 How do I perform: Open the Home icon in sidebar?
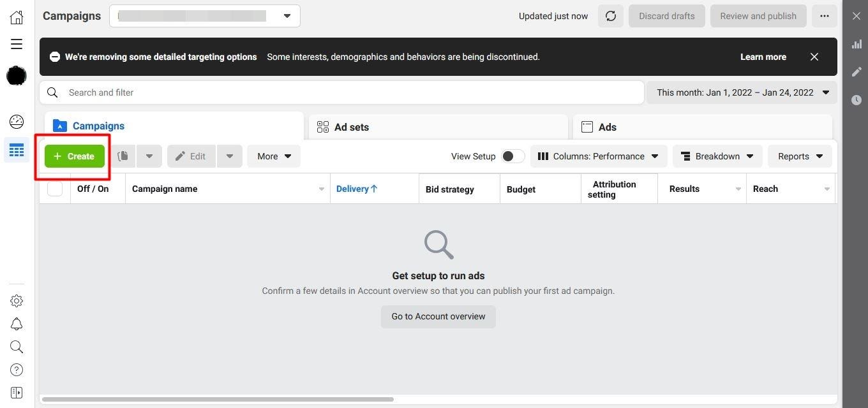click(x=17, y=17)
